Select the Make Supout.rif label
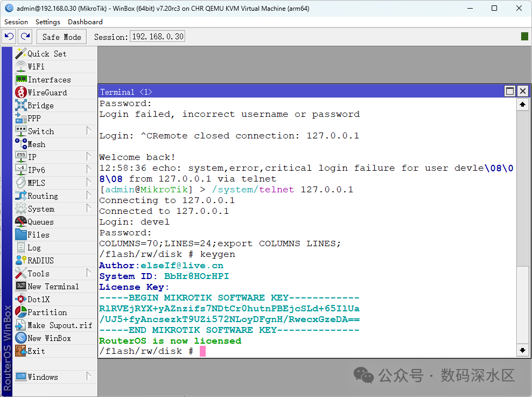Screen dimensions: 532x397 (x=60, y=325)
